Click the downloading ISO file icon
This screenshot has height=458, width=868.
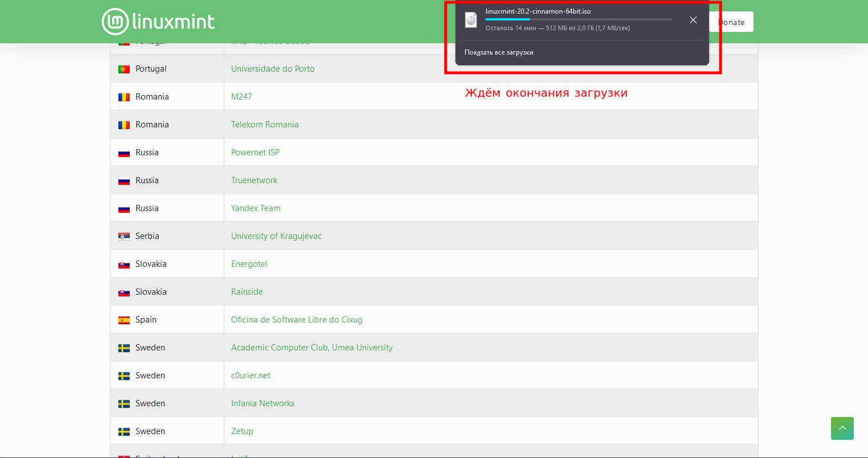(x=471, y=20)
